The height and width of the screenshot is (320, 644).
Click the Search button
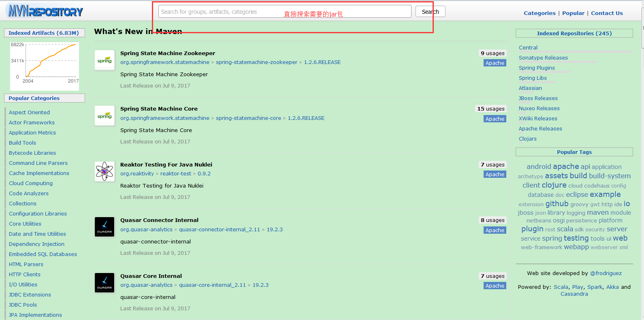coord(430,11)
